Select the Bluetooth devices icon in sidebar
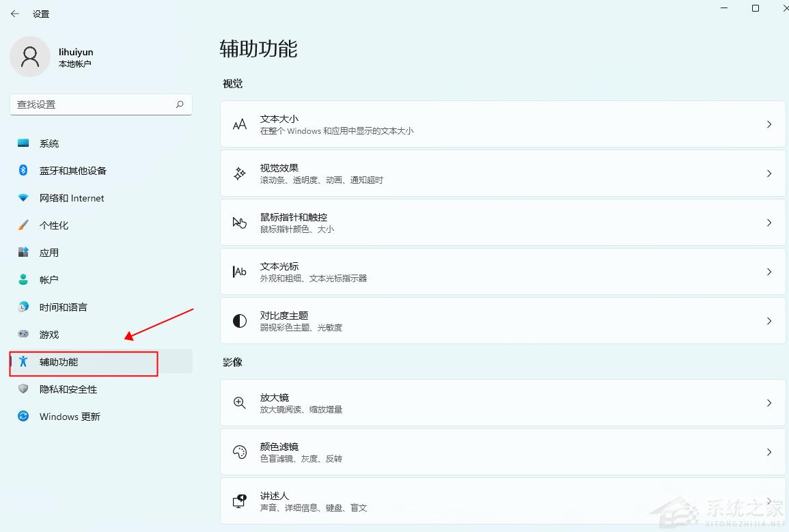This screenshot has height=532, width=789. tap(22, 171)
